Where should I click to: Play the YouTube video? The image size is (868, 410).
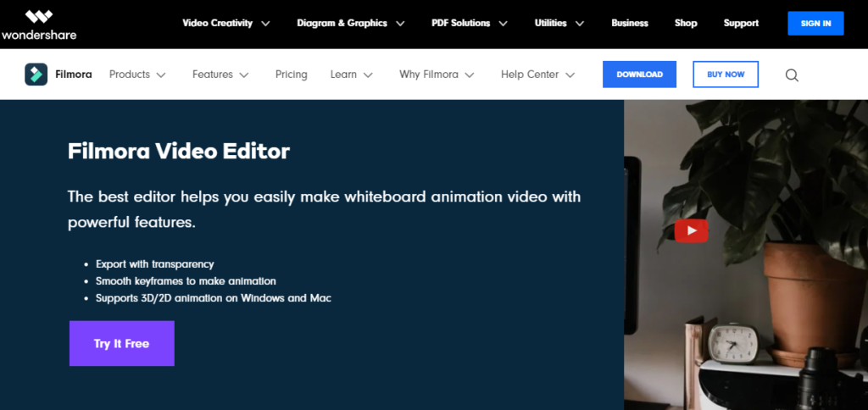(x=691, y=230)
